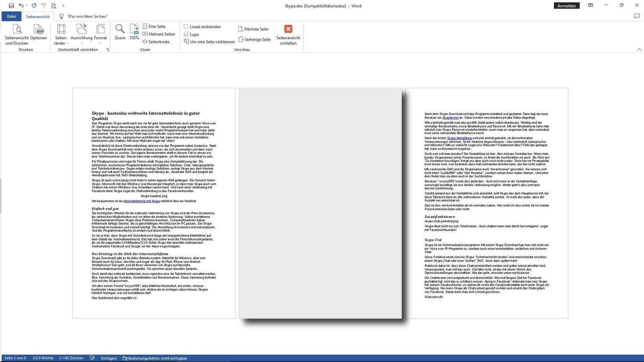Screen dimensions: 644x362
Task: Follow the 'Internettelefonie mit Skype' hyperlink
Action: (x=141, y=201)
